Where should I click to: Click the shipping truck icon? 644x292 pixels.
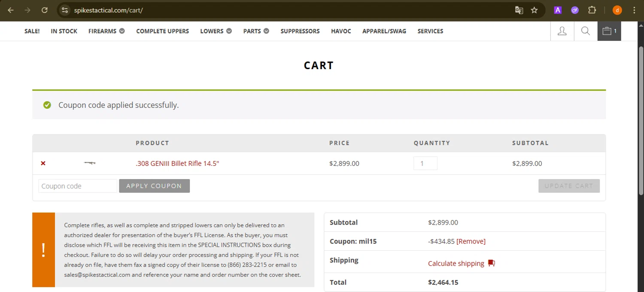tap(492, 263)
